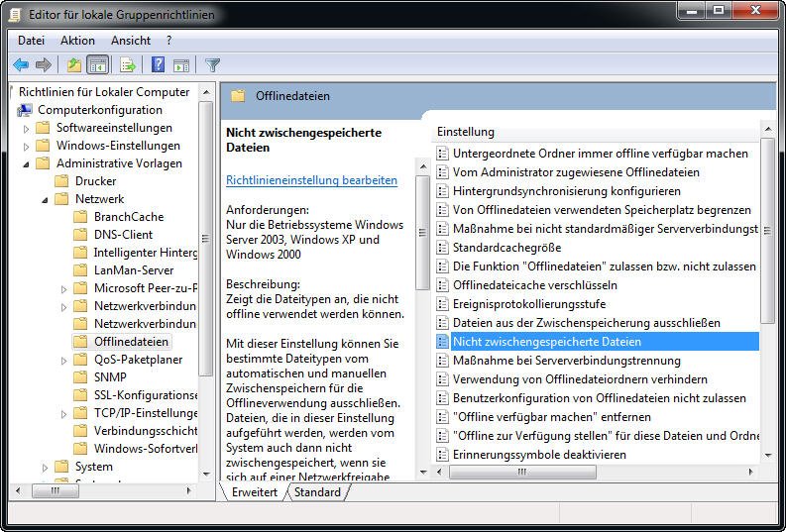Screen dimensions: 786x532
Task: Select "Nicht zwischengespeicherte Dateien" list row
Action: [605, 342]
